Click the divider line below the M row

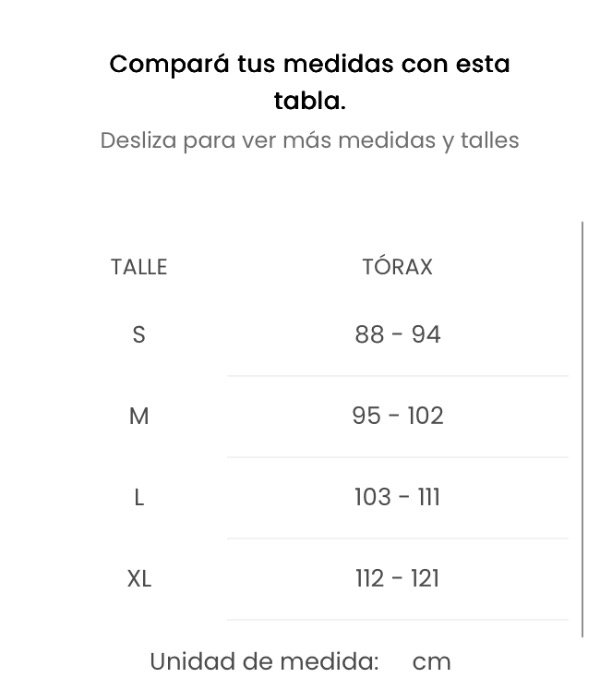click(x=398, y=457)
